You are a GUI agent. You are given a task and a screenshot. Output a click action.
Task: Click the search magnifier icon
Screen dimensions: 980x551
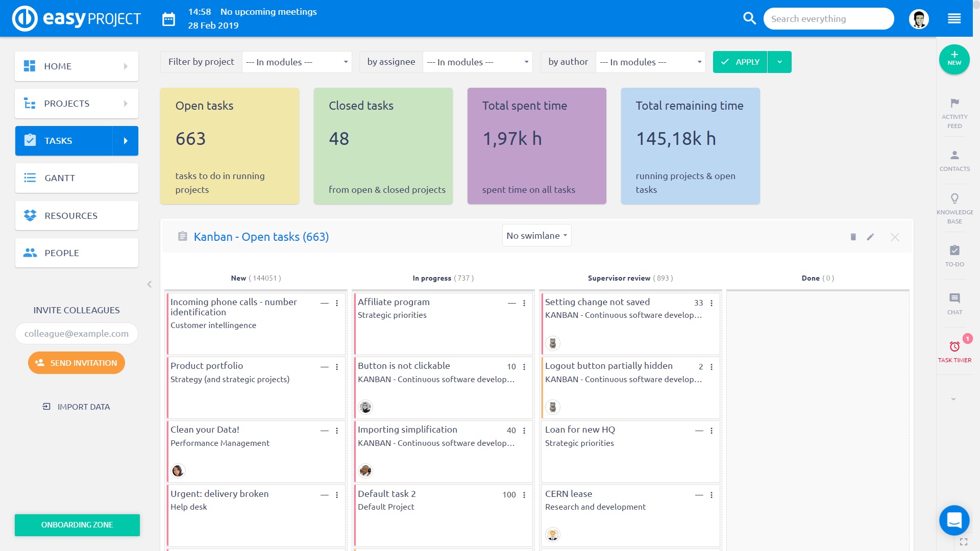click(x=749, y=18)
